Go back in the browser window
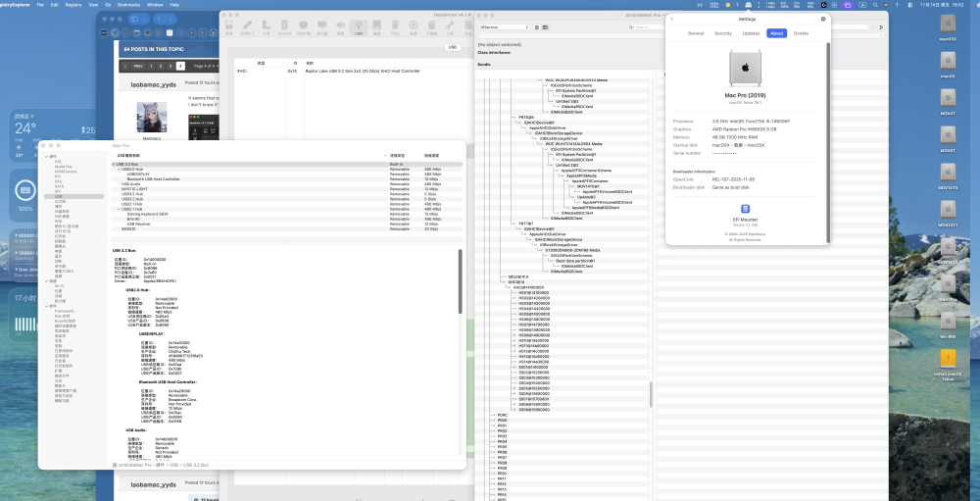Screen dimensions: 980x501 [x=159, y=19]
